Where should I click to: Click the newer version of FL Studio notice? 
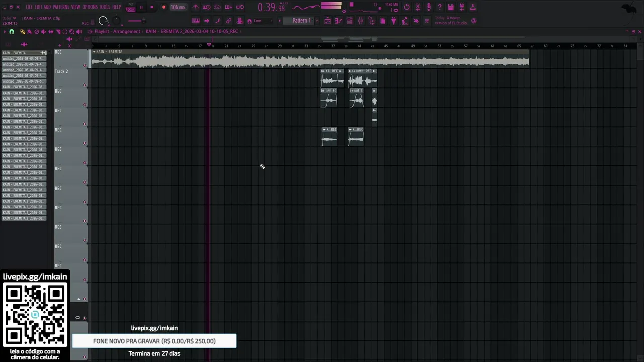tap(451, 21)
